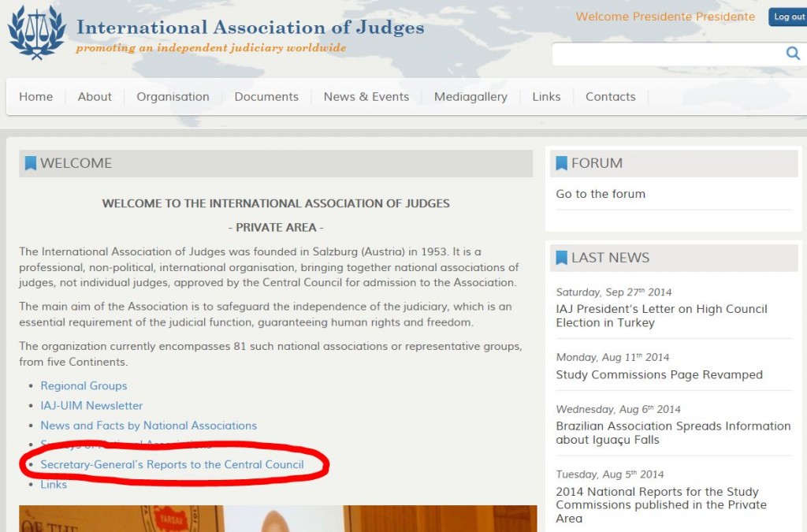Click the Links bullet in the welcome list
The image size is (807, 532).
point(54,485)
